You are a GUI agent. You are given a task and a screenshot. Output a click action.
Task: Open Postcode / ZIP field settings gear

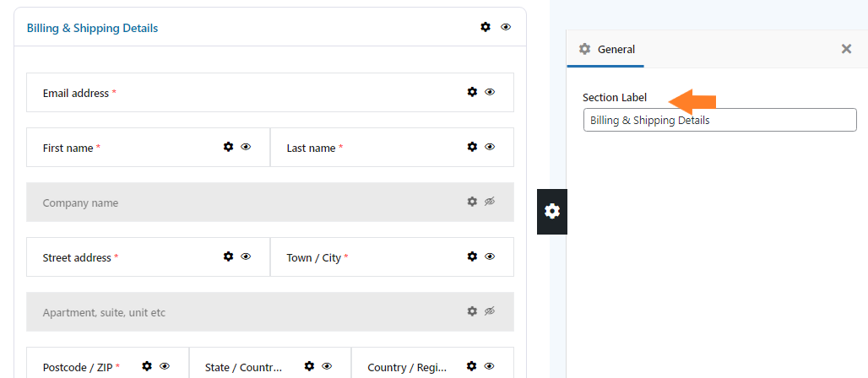pos(147,366)
